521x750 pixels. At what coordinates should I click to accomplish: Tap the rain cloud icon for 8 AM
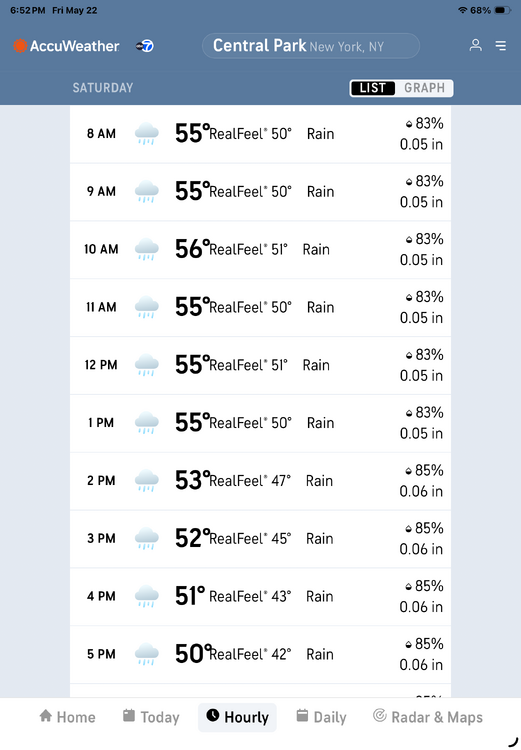pos(146,134)
